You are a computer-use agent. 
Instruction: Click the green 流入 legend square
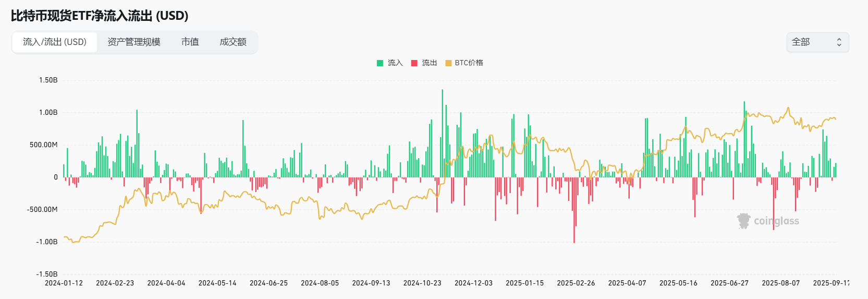pos(380,63)
